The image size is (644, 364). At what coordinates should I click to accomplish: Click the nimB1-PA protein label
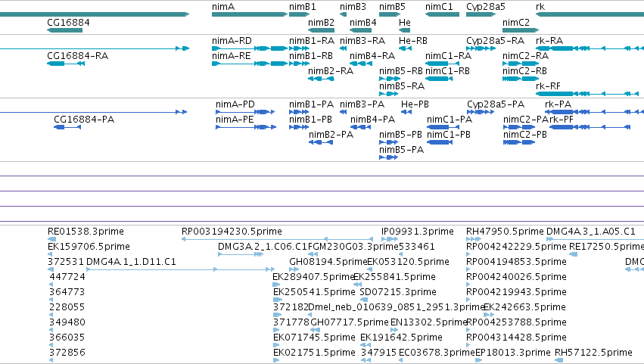pyautogui.click(x=311, y=104)
